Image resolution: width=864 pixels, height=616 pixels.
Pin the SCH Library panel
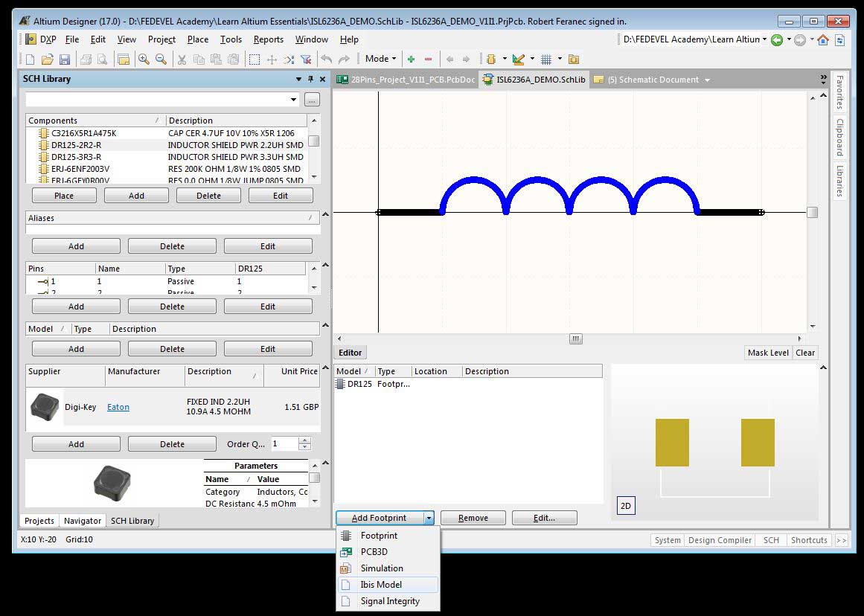[x=310, y=79]
